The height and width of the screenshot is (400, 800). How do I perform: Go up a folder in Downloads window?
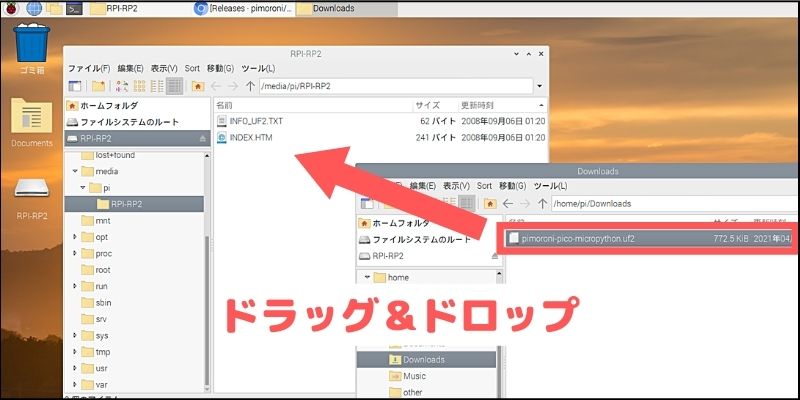point(542,204)
